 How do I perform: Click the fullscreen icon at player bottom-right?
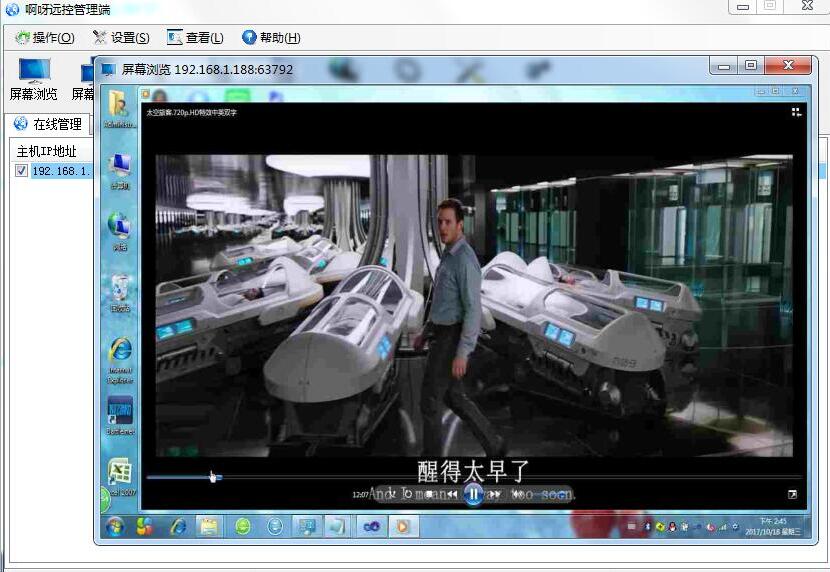(x=792, y=494)
